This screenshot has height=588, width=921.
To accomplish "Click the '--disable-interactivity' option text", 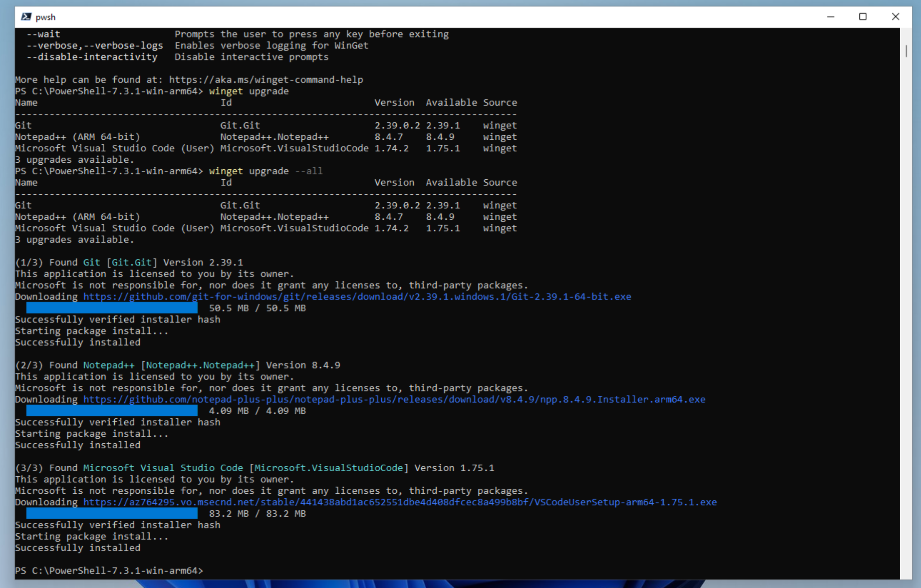I will 92,57.
